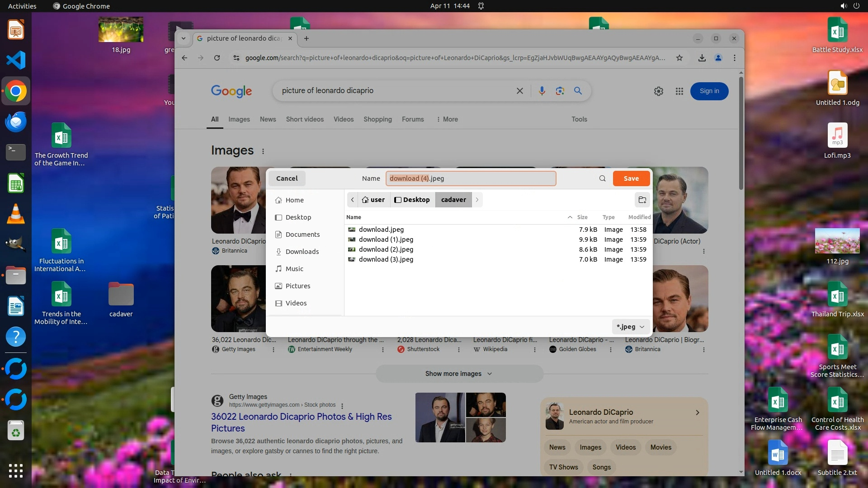Open the Chrome three-dot menu
The image size is (868, 488).
[734, 58]
